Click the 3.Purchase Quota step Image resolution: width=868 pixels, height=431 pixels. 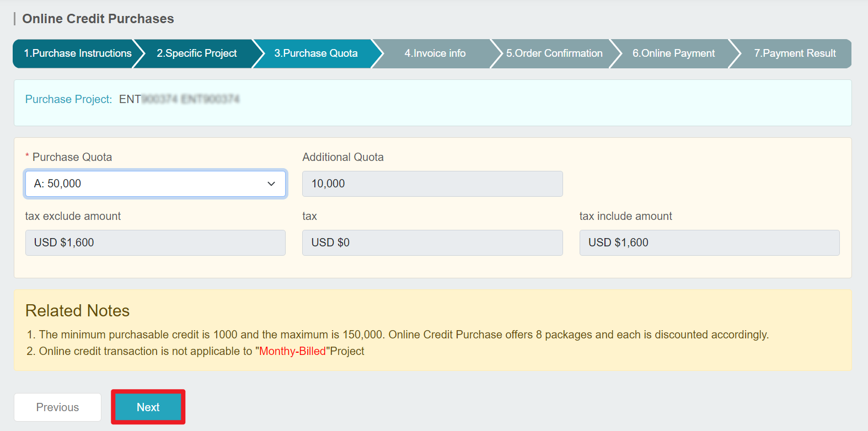pos(316,53)
